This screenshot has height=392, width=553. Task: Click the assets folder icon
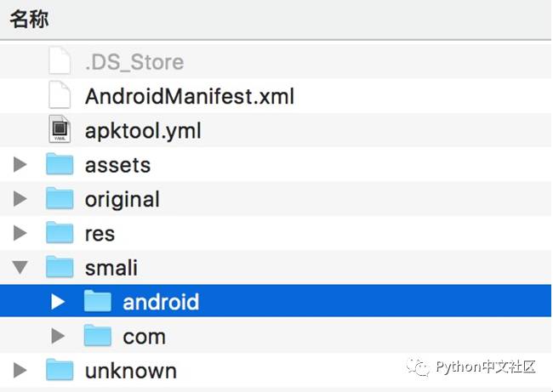(60, 165)
